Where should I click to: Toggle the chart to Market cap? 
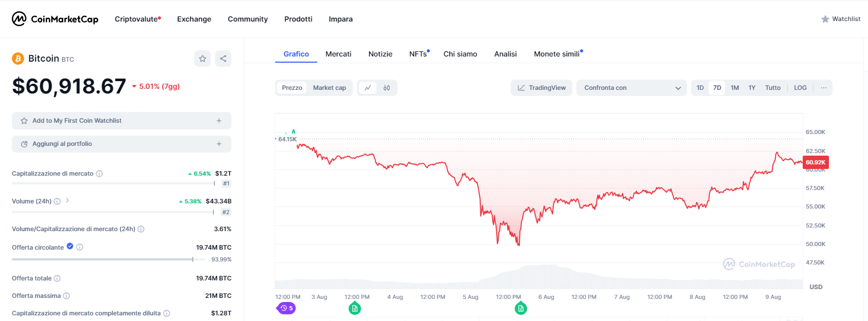pos(329,88)
